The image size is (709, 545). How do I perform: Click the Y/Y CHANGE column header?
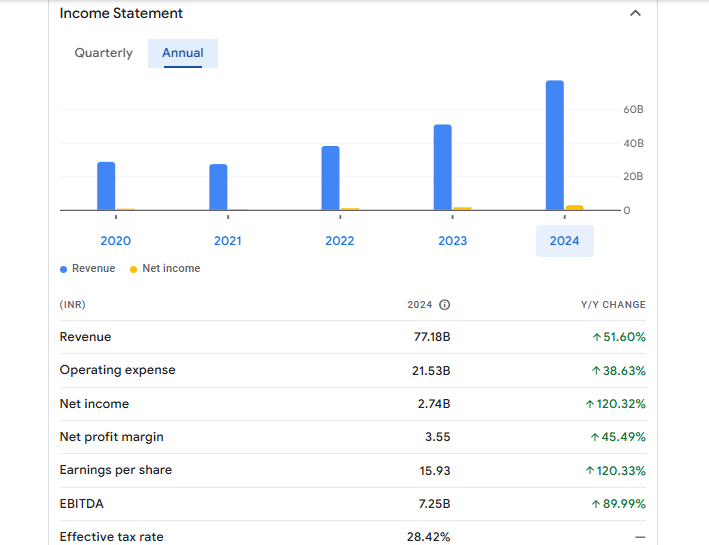coord(613,305)
